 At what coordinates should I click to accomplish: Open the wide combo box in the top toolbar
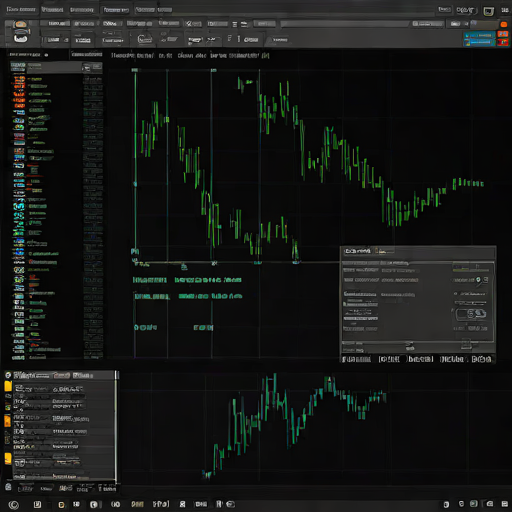345,24
